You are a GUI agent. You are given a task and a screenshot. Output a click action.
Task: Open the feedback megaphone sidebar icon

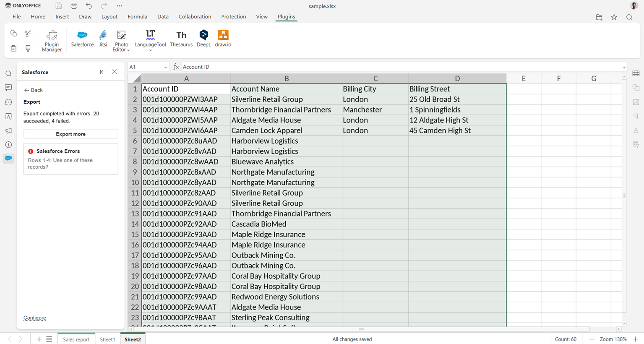pos(8,130)
